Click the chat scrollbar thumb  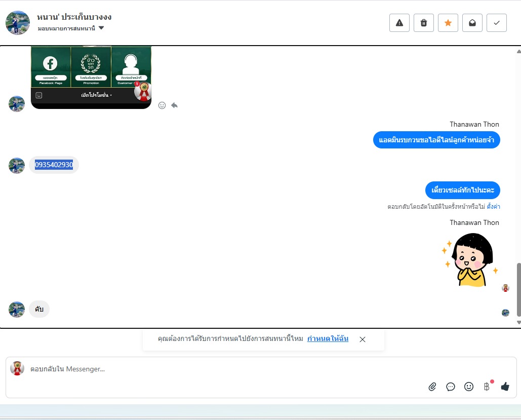pyautogui.click(x=518, y=289)
